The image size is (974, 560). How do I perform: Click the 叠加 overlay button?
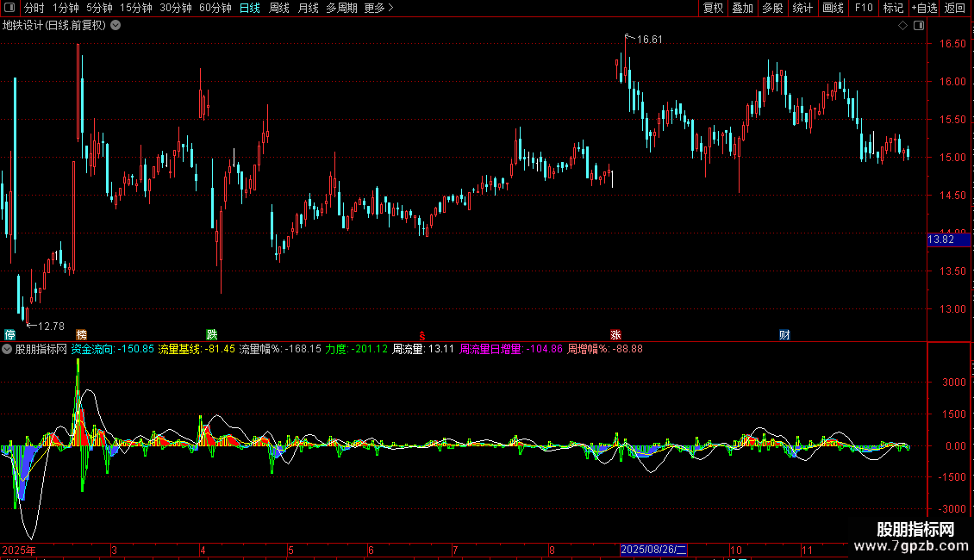[x=743, y=8]
